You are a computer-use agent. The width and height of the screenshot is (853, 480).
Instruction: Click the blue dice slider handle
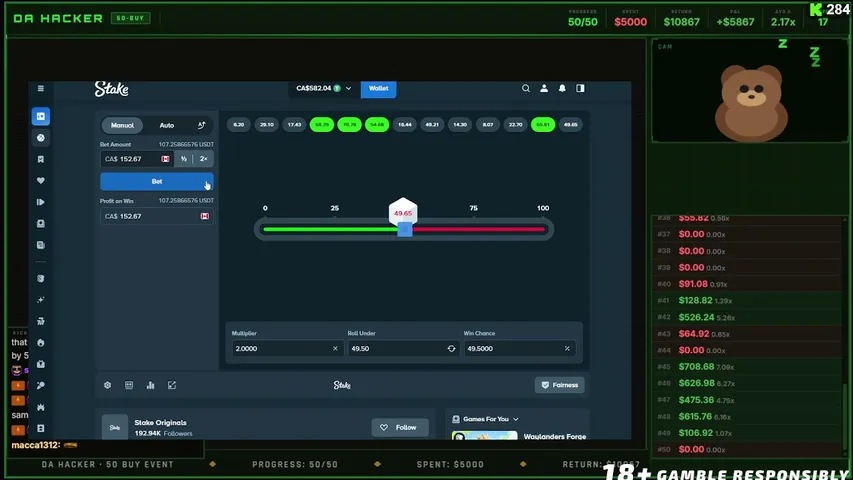click(405, 229)
